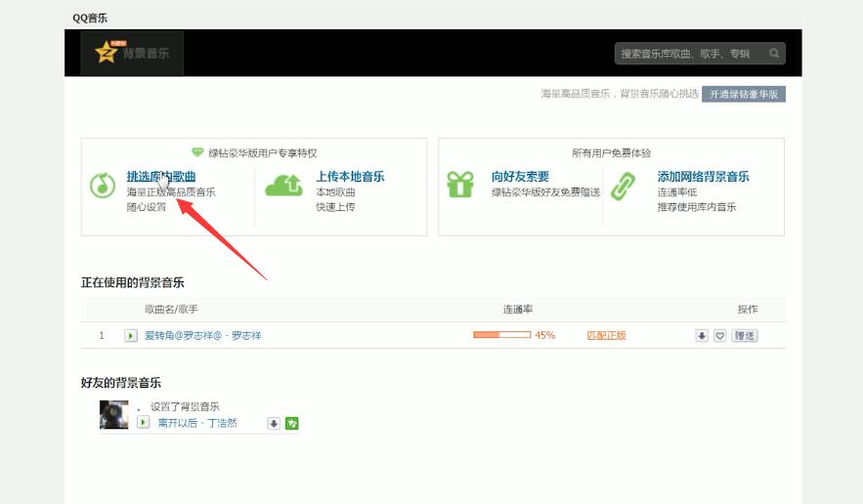863x504 pixels.
Task: Click the green gift box icon
Action: [460, 185]
